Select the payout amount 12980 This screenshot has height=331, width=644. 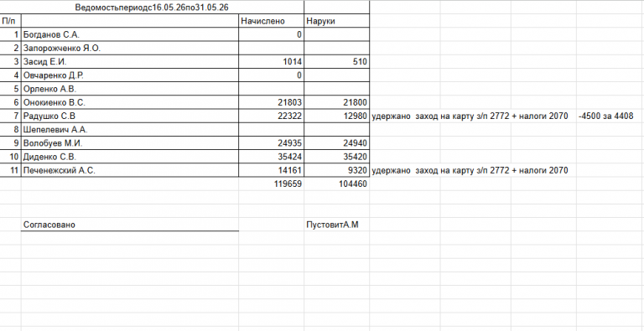(337, 116)
